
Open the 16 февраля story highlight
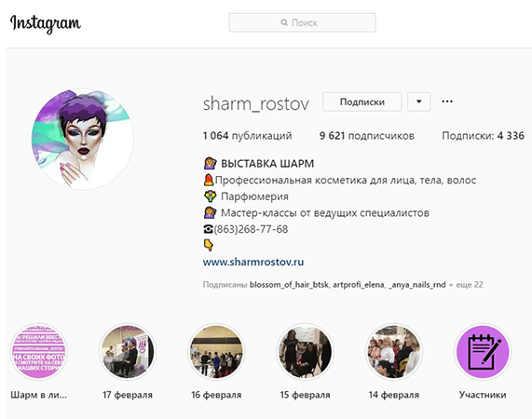(x=216, y=352)
